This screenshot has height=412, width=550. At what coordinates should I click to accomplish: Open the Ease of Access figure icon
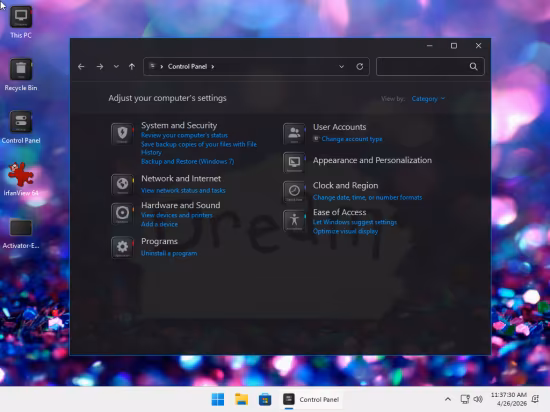(294, 221)
